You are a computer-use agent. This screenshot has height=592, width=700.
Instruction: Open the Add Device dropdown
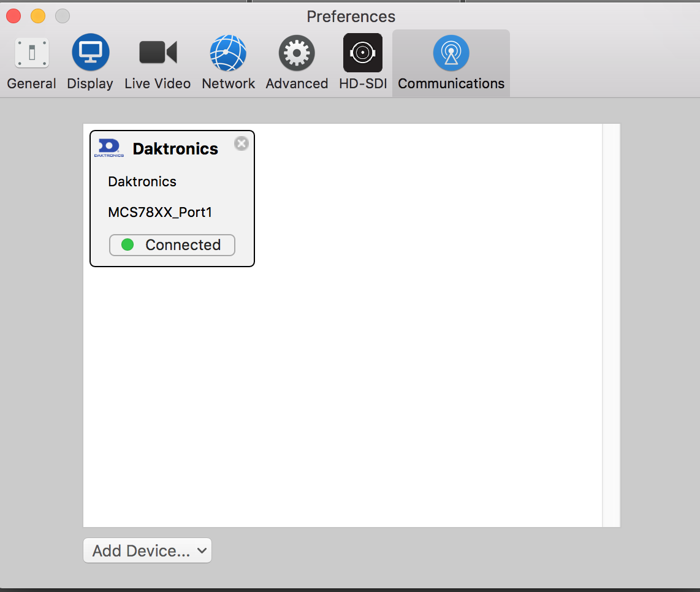(147, 550)
